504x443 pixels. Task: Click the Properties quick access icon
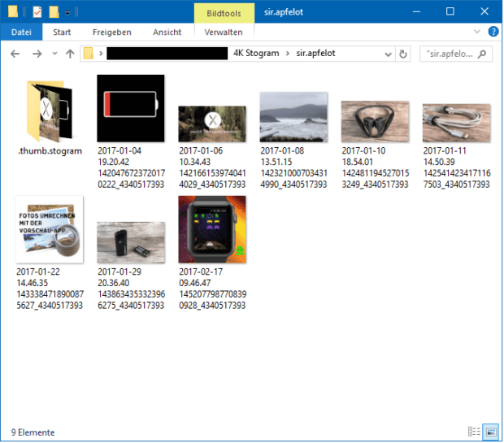coord(37,11)
